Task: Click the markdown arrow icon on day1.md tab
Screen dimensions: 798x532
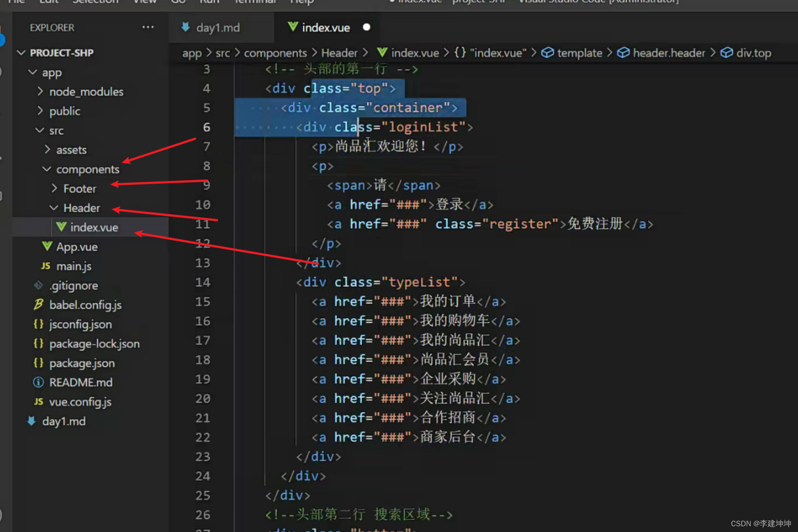Action: point(186,27)
